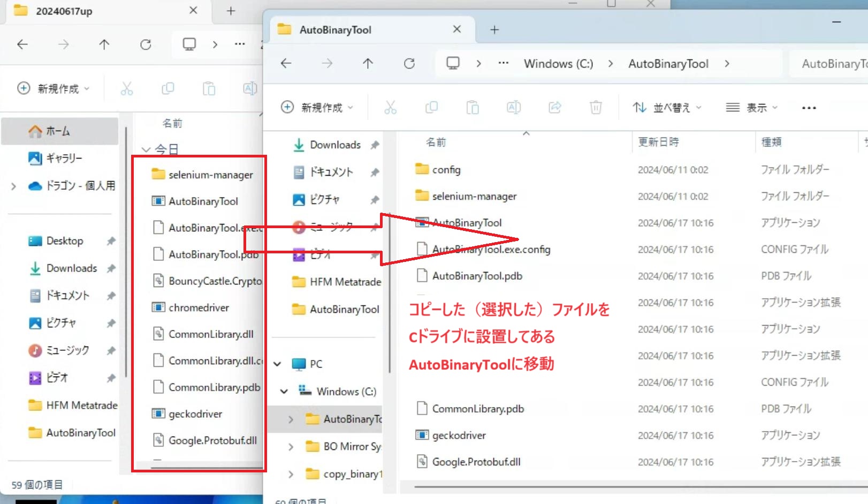The image size is (868, 504).
Task: Select ホーム in left navigation pane
Action: point(58,131)
